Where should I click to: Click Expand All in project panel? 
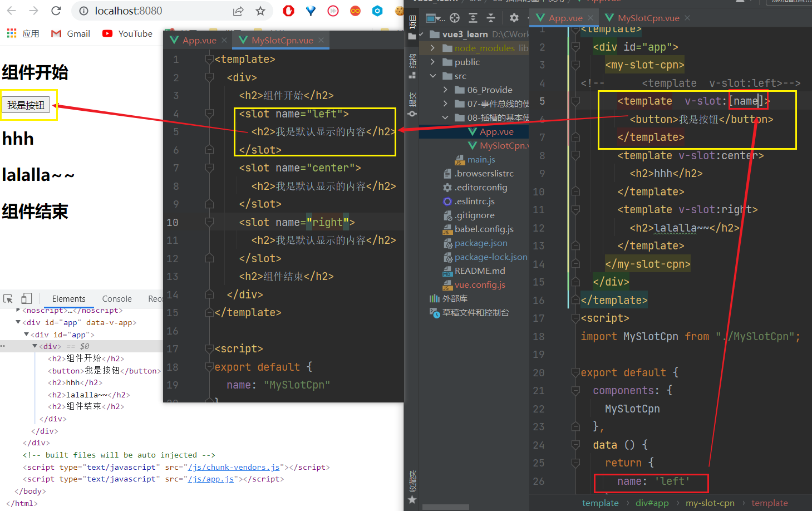473,18
